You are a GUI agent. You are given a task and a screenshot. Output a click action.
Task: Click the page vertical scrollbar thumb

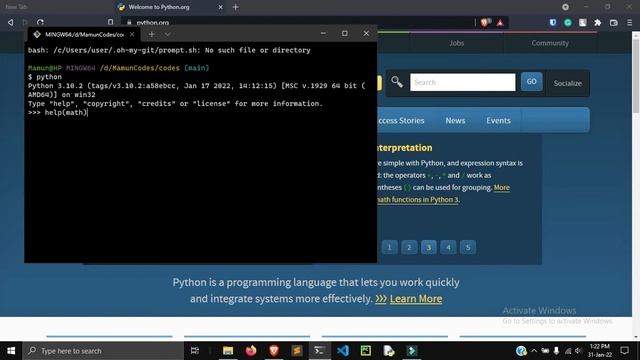click(x=636, y=76)
